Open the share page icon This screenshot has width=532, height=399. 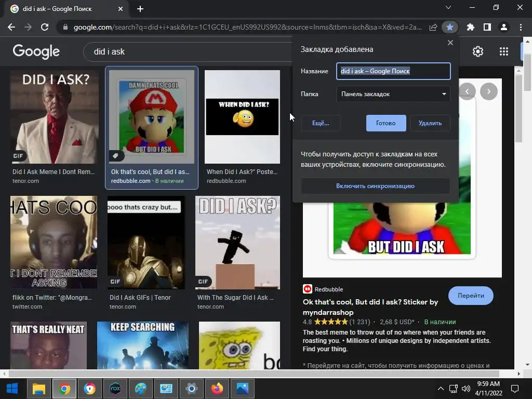tap(433, 27)
